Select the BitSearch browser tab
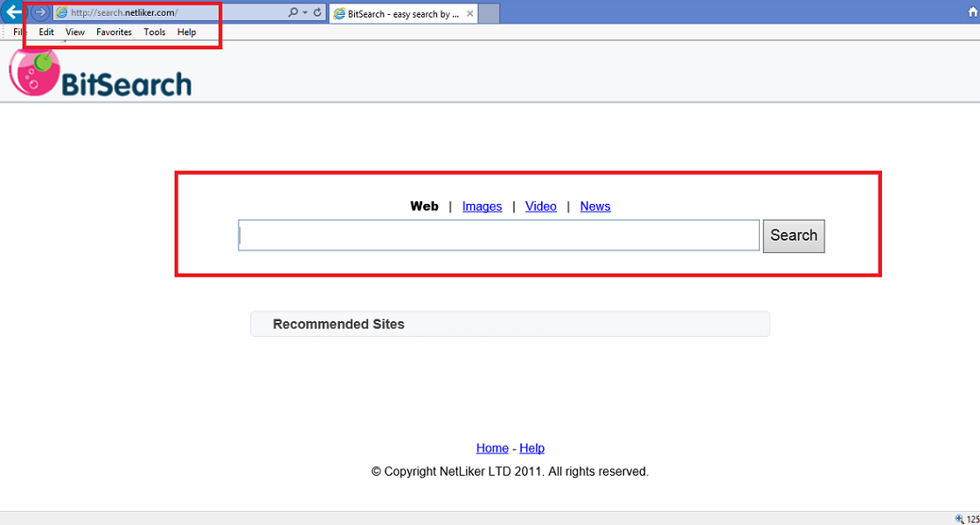Image resolution: width=980 pixels, height=525 pixels. coord(404,13)
